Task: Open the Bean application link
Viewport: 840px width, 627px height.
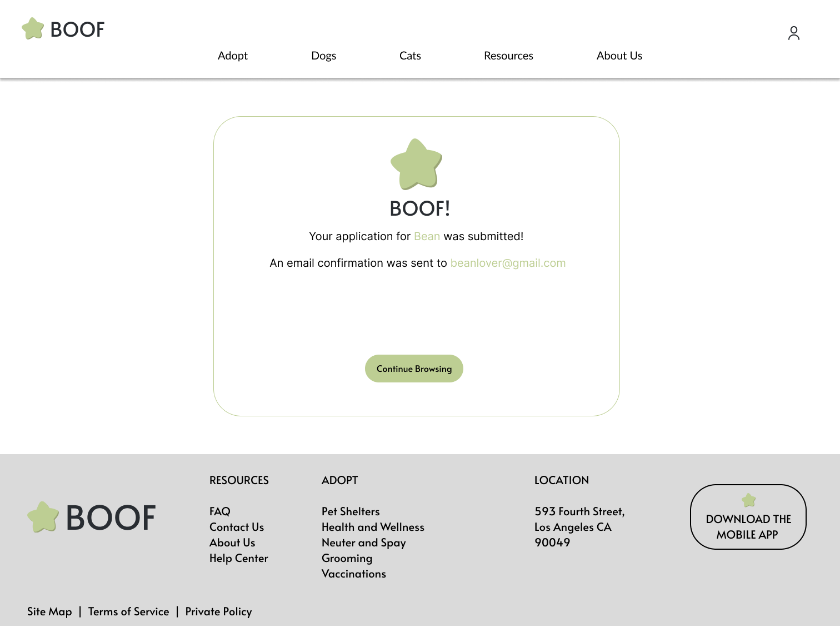Action: pyautogui.click(x=427, y=236)
